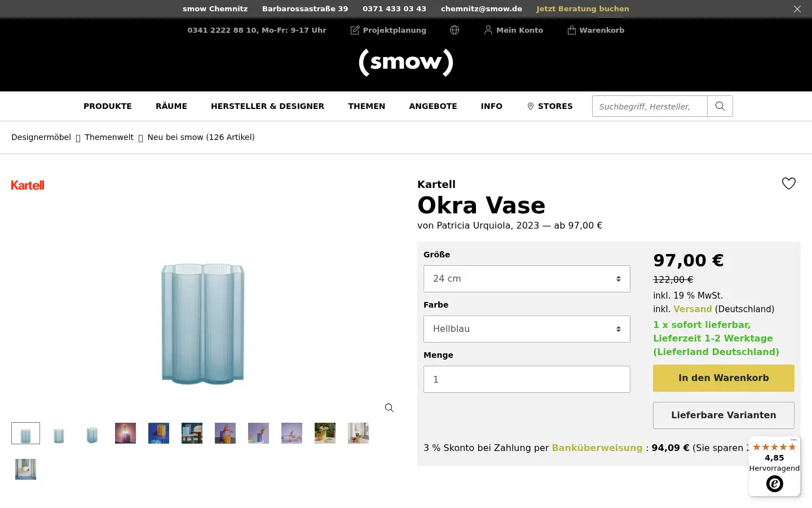Click In den Warenkorb button

(x=723, y=378)
